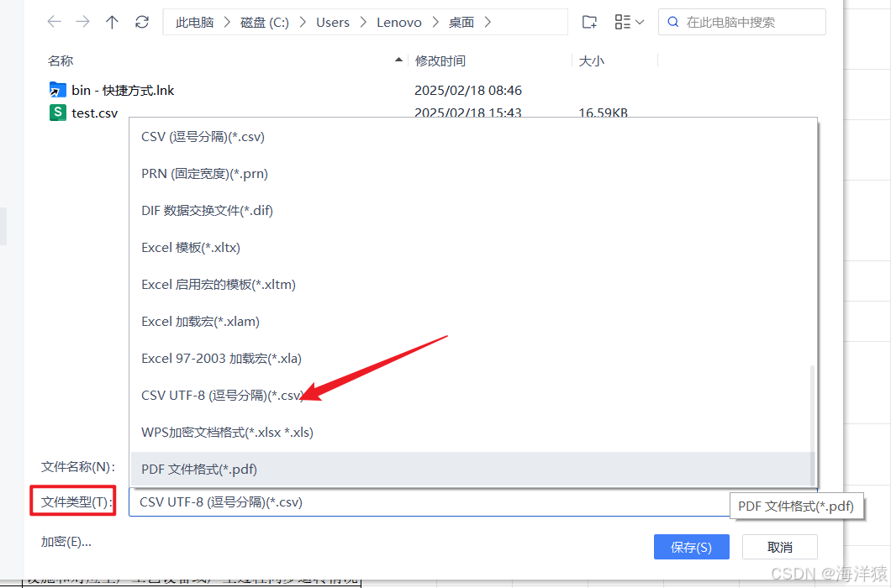This screenshot has width=891, height=588.
Task: Click the search magnifier icon
Action: coord(674,21)
